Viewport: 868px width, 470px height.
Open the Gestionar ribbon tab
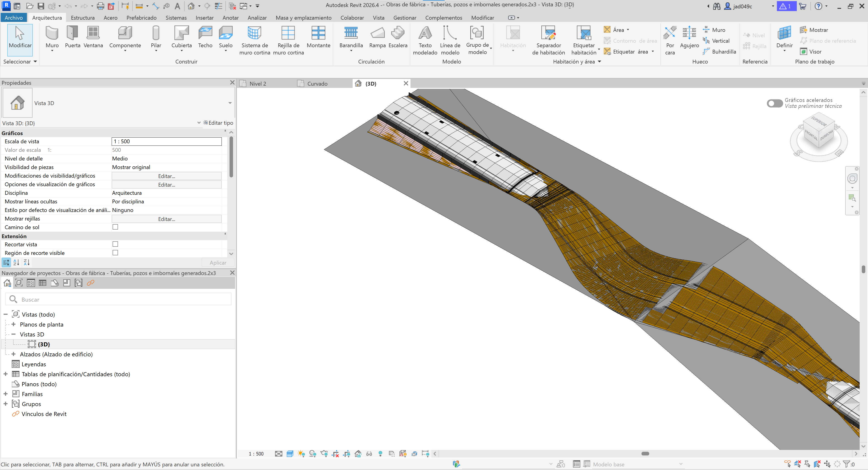(x=404, y=18)
